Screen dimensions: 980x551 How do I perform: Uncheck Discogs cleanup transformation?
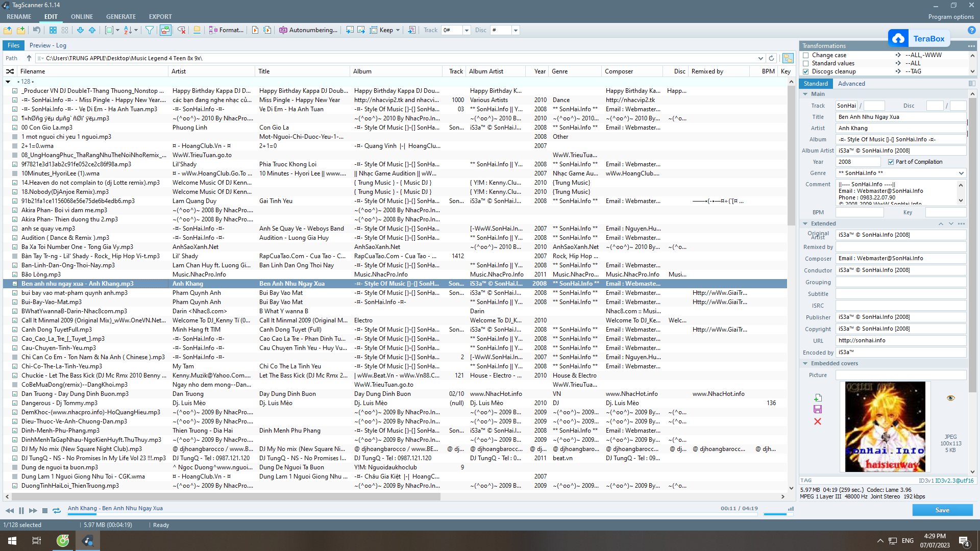click(806, 71)
